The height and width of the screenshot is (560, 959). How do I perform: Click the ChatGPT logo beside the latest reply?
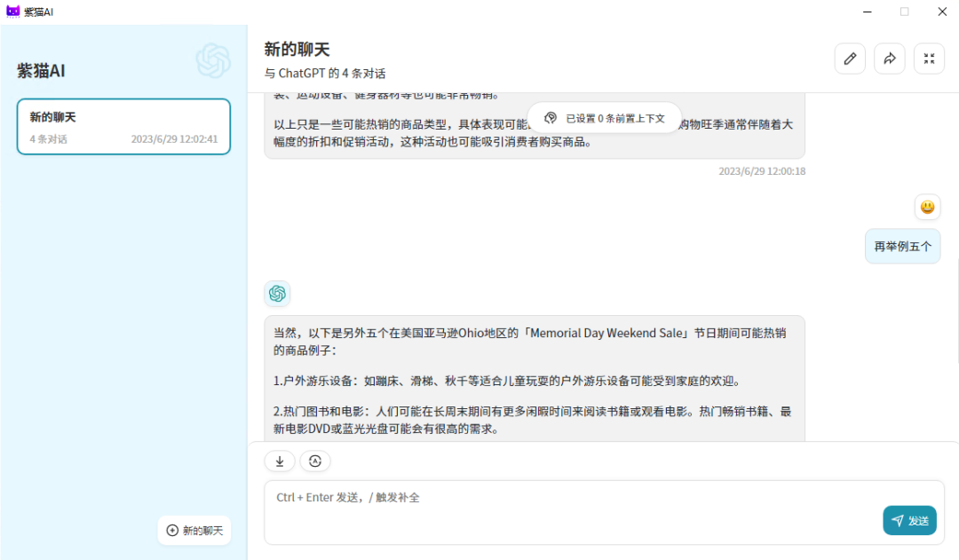pyautogui.click(x=276, y=293)
